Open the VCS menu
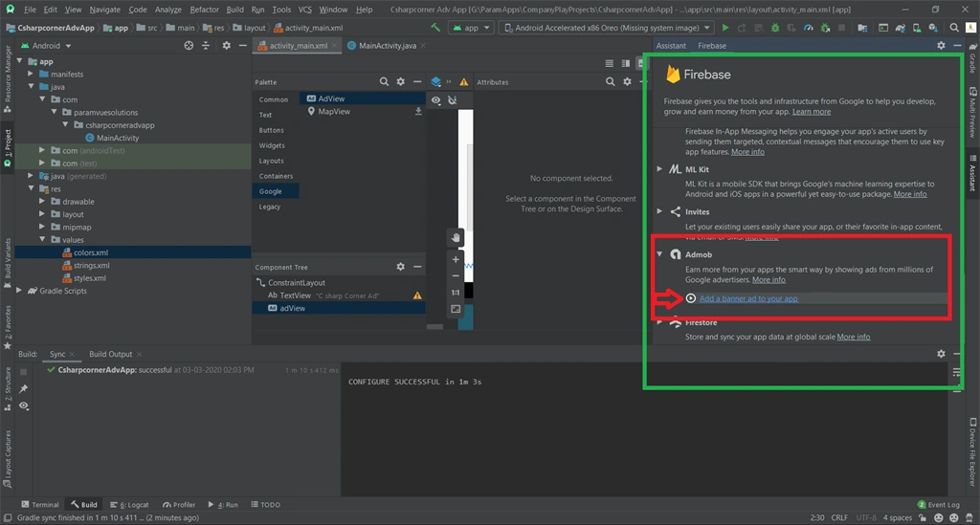Image resolution: width=980 pixels, height=525 pixels. click(x=305, y=10)
